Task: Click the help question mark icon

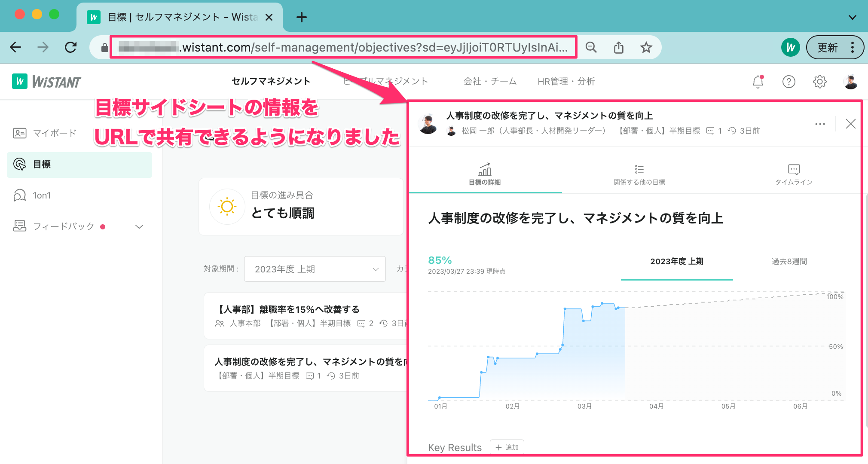Action: point(789,82)
